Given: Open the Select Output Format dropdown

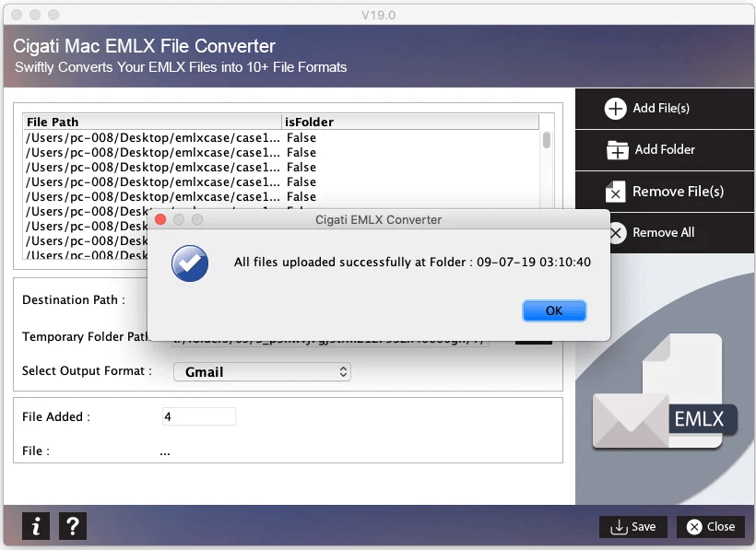Looking at the screenshot, I should (x=262, y=372).
